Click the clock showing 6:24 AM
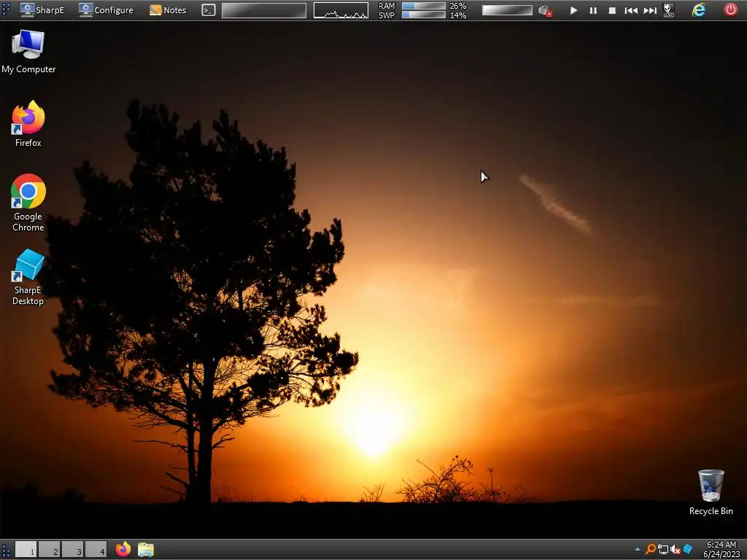 click(721, 544)
